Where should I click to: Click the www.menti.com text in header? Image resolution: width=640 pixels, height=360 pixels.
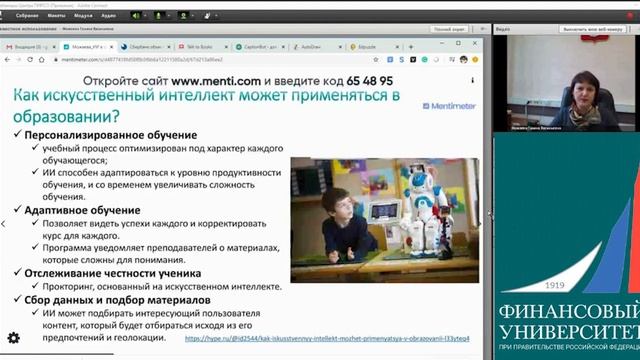[x=216, y=81]
